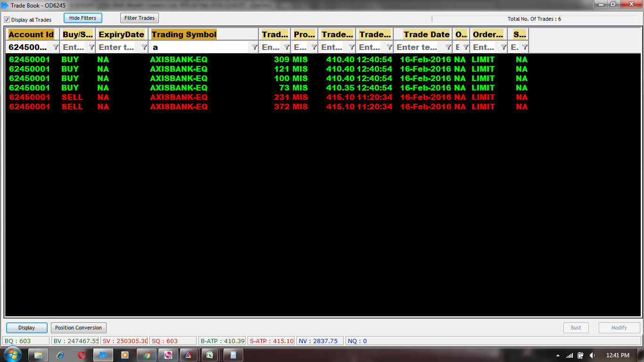This screenshot has height=362, width=644.
Task: Focus the Account Id filter field
Action: pos(28,47)
